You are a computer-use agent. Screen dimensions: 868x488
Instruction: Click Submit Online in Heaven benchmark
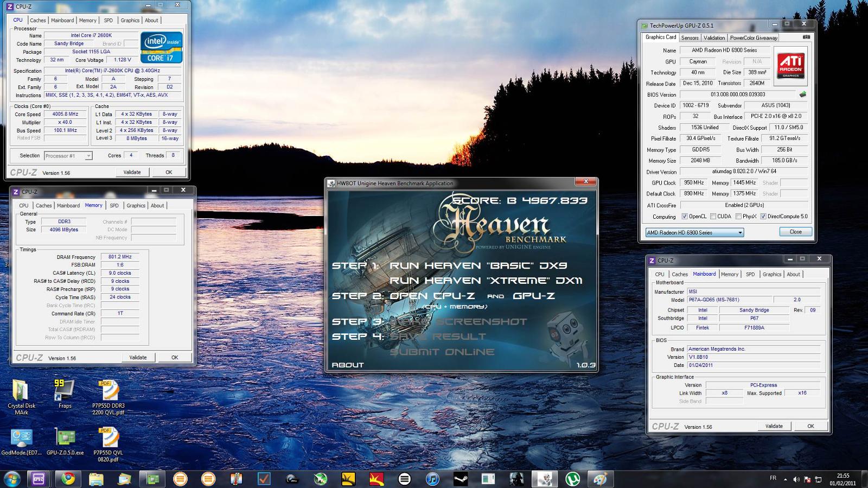[x=442, y=352]
